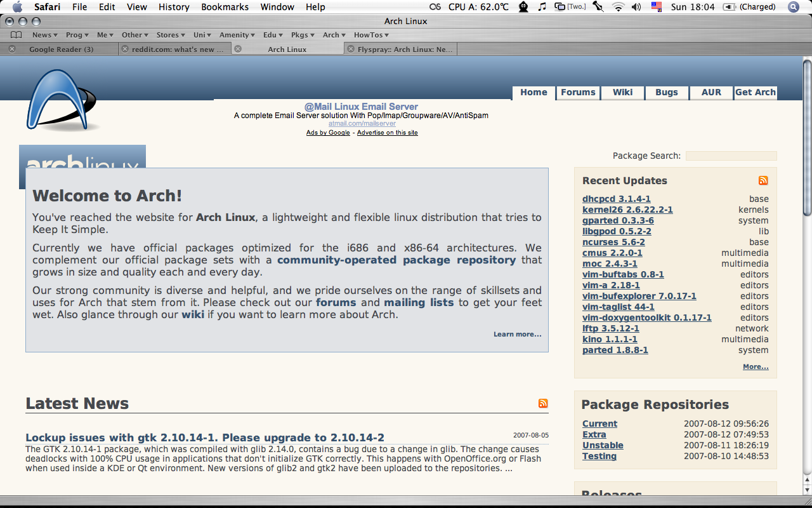Image resolution: width=812 pixels, height=508 pixels.
Task: Go to the Forums navigation tab
Action: click(578, 92)
